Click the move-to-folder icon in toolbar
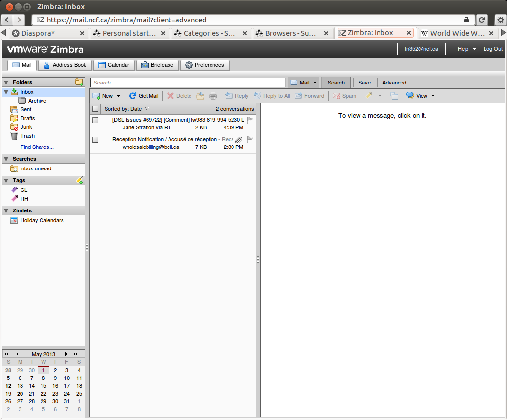 [200, 96]
